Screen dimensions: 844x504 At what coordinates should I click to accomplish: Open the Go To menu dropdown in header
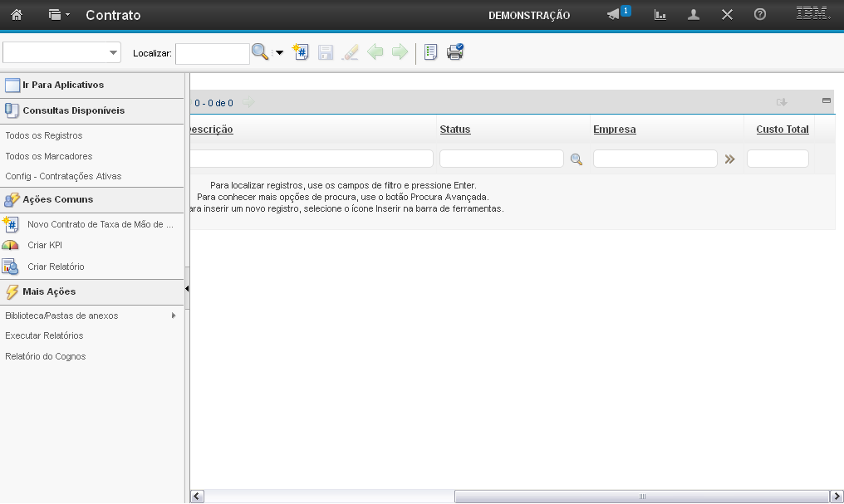tap(58, 15)
